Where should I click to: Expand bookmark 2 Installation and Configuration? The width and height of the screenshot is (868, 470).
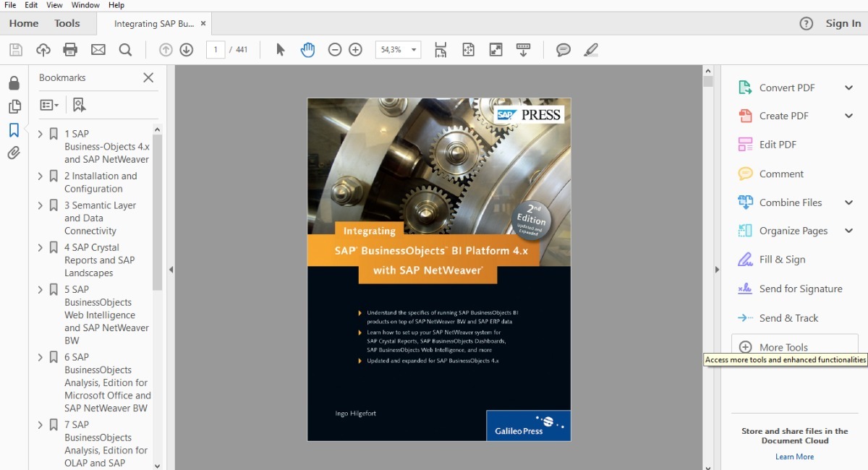(x=41, y=176)
